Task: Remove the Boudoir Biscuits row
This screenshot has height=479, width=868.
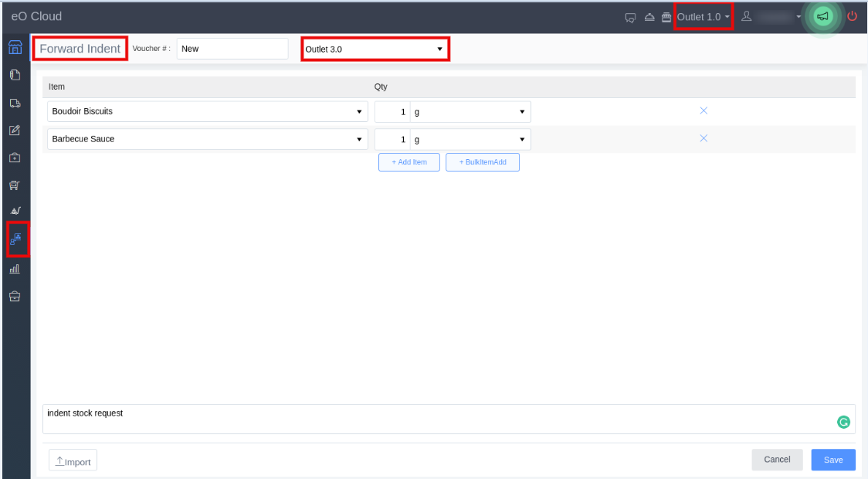Action: point(704,110)
